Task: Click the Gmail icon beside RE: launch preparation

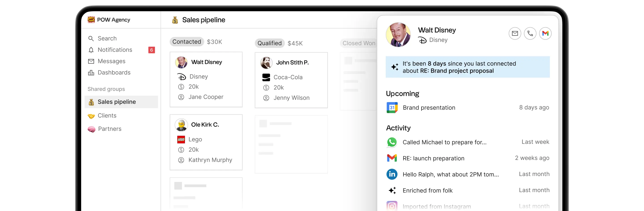Action: [x=392, y=158]
